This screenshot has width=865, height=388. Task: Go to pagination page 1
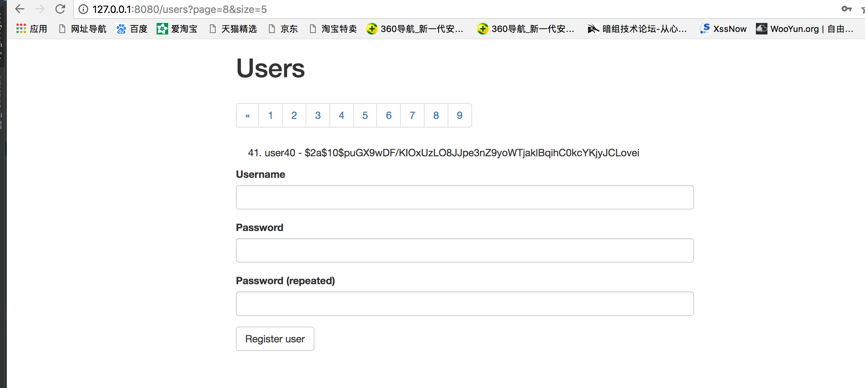pyautogui.click(x=270, y=115)
